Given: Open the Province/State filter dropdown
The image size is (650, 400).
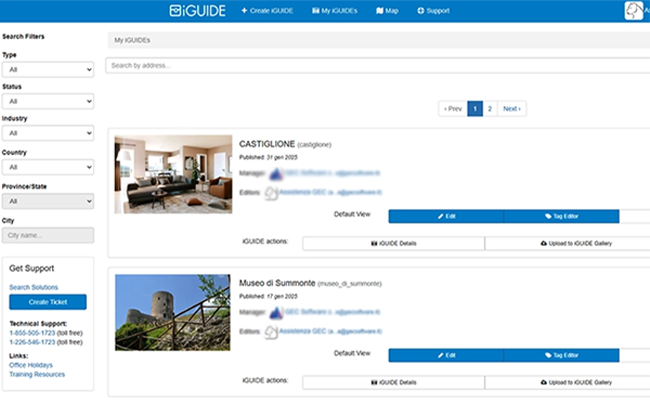Looking at the screenshot, I should pos(48,201).
